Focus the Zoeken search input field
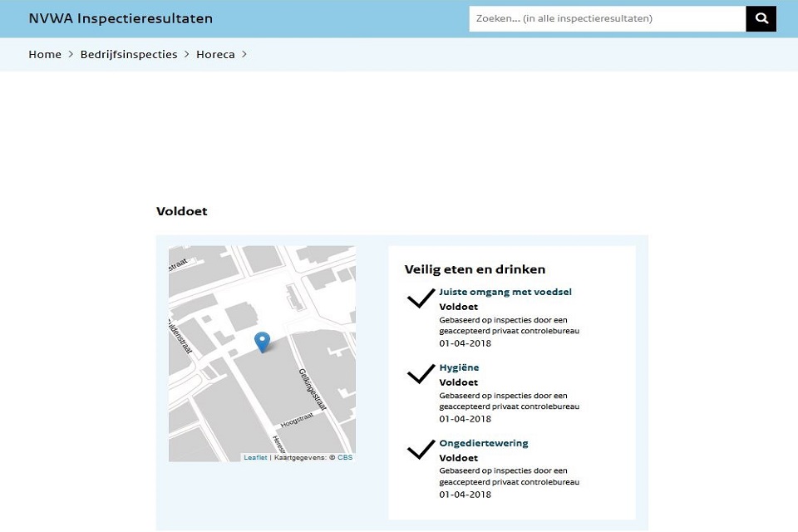 (607, 18)
